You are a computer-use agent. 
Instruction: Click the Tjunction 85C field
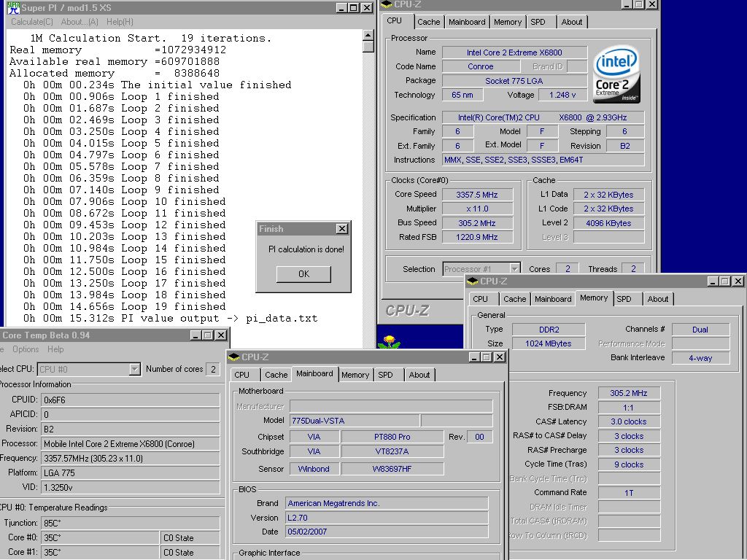(x=131, y=523)
